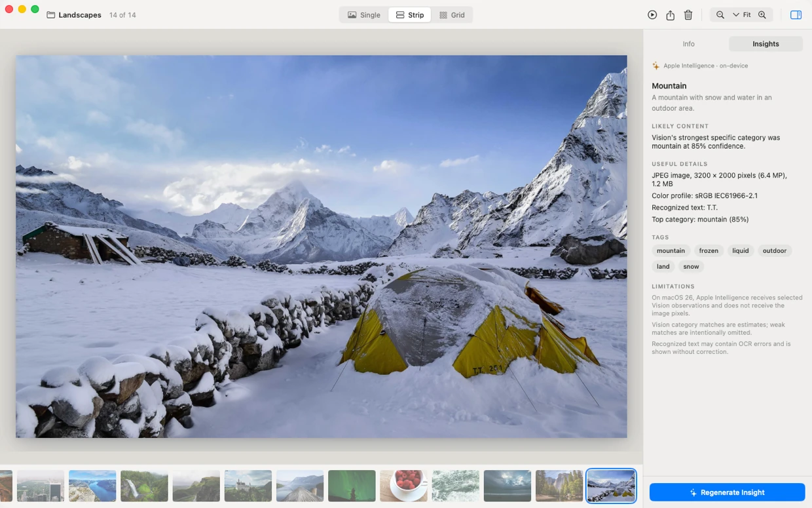The width and height of the screenshot is (812, 508).
Task: Select the frozen tag
Action: (x=709, y=250)
